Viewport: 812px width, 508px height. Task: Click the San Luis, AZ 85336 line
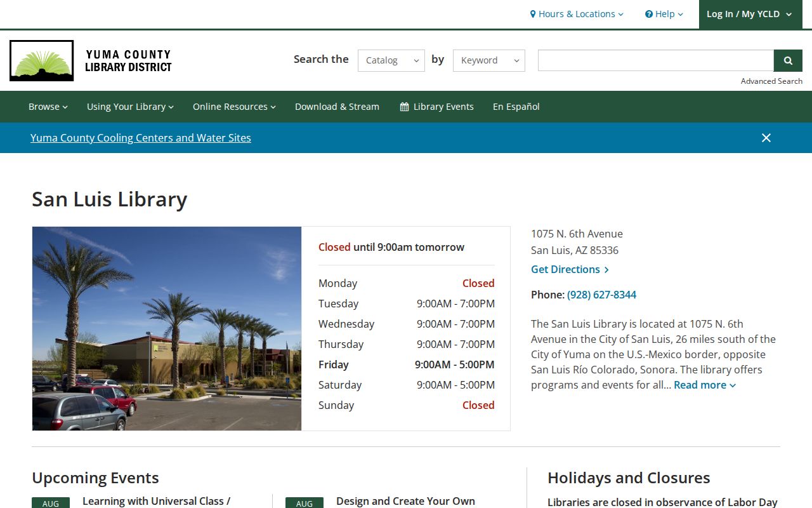(575, 250)
